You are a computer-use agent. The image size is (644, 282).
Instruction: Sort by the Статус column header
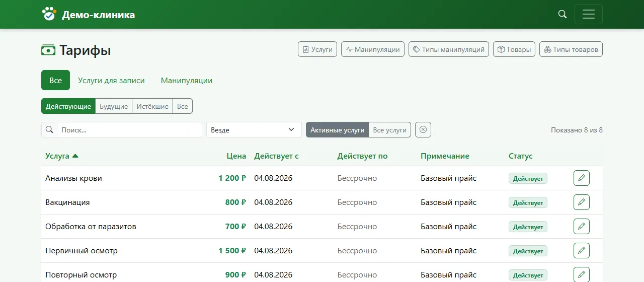[x=520, y=156]
